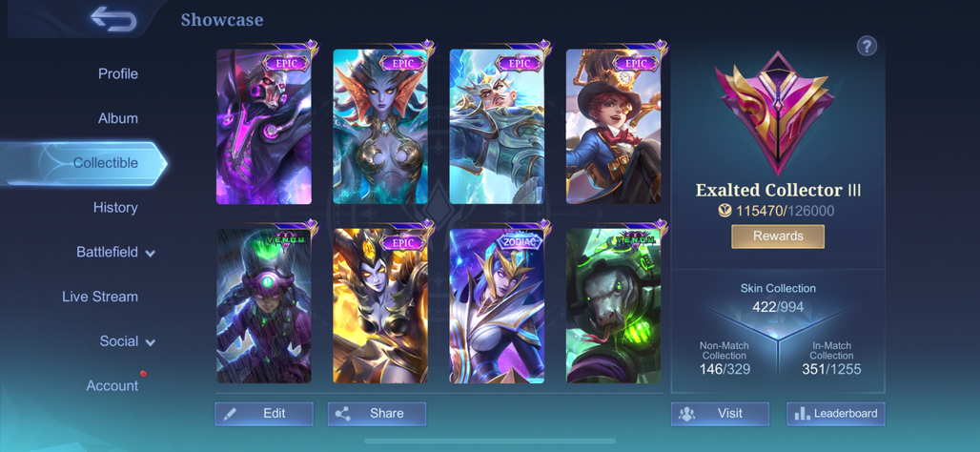Click the pencil icon on Edit

click(230, 414)
